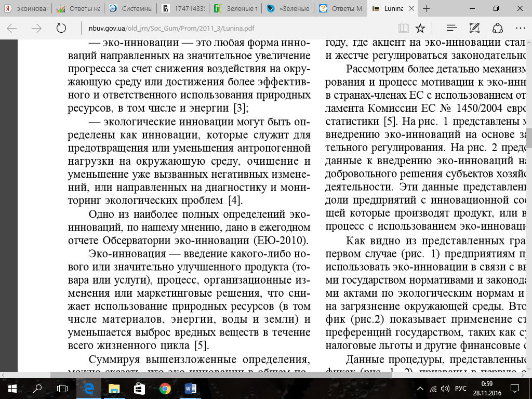Image resolution: width=532 pixels, height=399 pixels.
Task: Launch Google Chrome from taskbar
Action: (165, 389)
